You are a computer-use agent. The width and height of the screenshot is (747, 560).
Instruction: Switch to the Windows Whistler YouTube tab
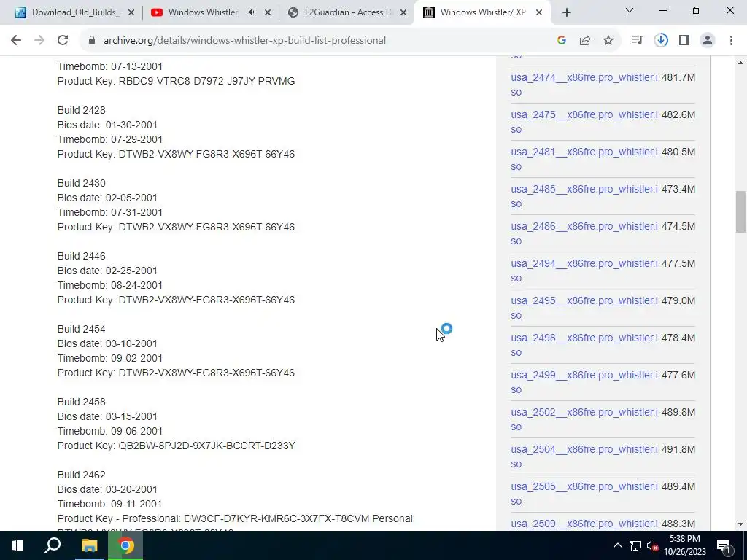tap(211, 12)
